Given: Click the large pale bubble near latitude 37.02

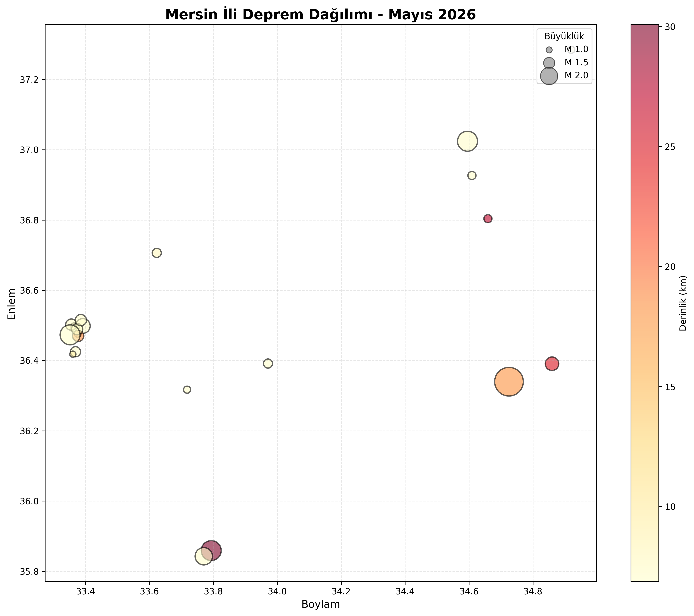Looking at the screenshot, I should coord(468,141).
